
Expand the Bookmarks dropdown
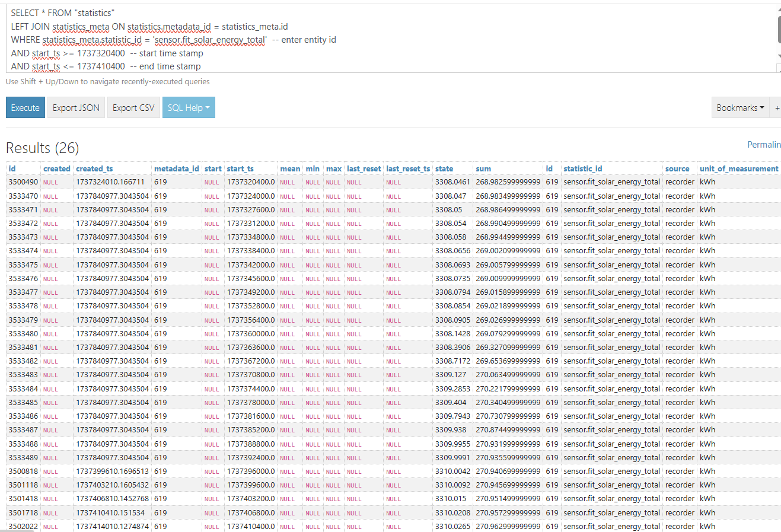click(739, 108)
